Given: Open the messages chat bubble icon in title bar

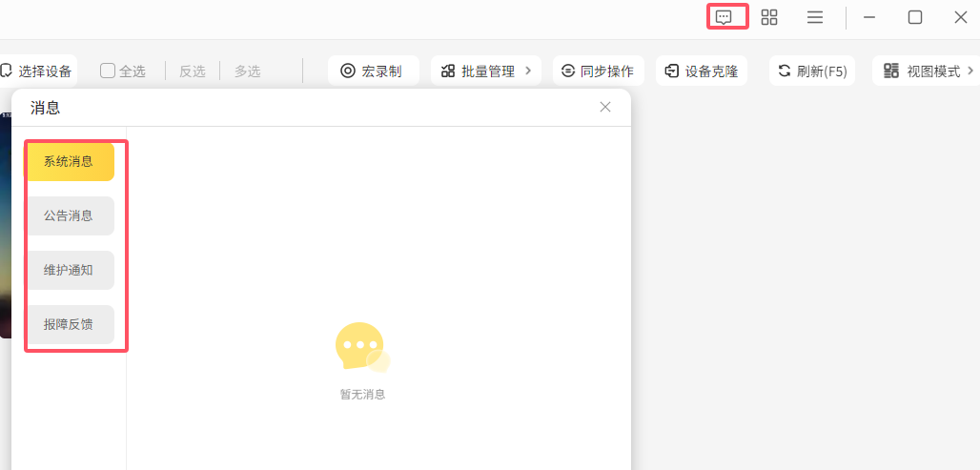Looking at the screenshot, I should pos(724,17).
